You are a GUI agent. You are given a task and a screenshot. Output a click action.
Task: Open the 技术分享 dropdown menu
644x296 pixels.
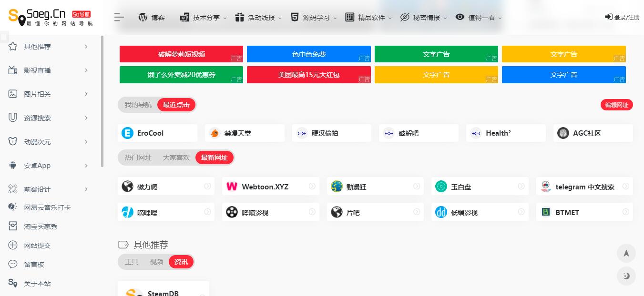pyautogui.click(x=204, y=18)
